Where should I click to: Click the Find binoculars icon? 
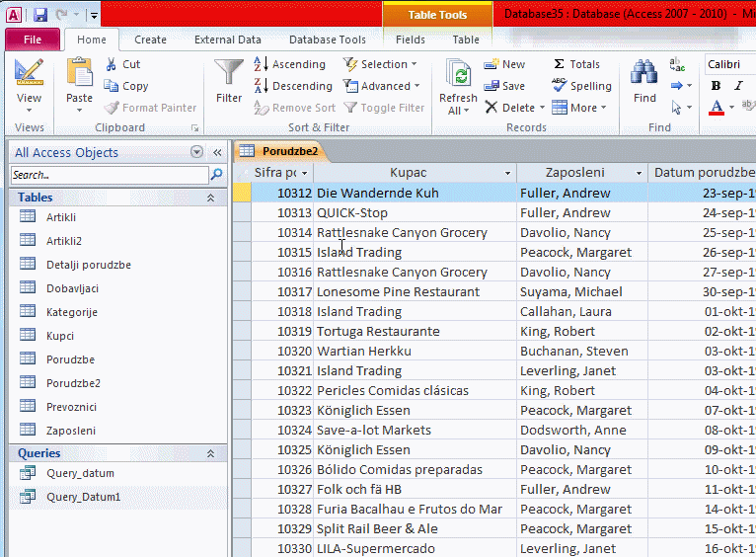tap(644, 74)
